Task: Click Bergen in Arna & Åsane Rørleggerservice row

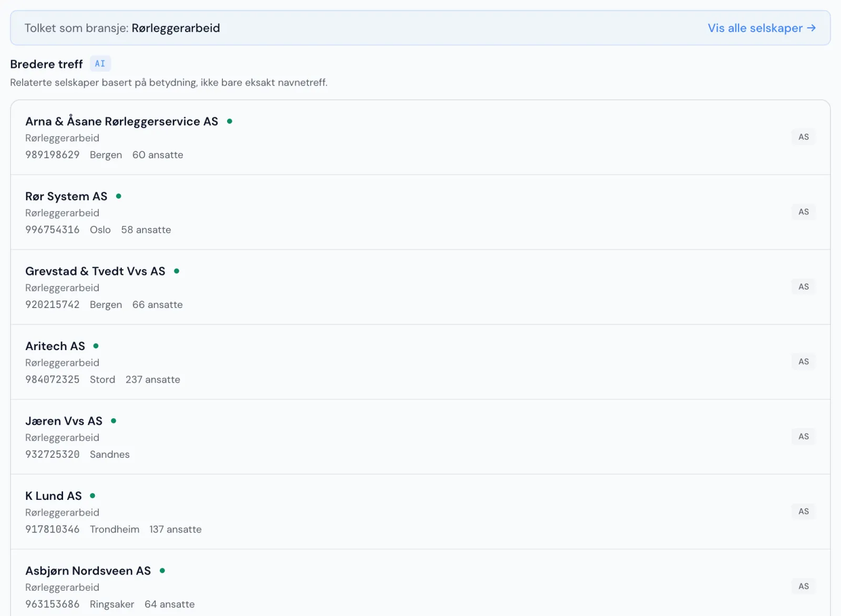Action: point(106,155)
